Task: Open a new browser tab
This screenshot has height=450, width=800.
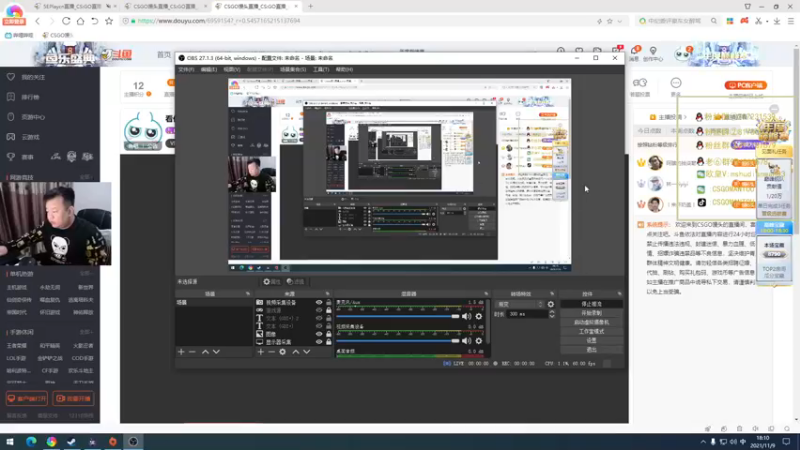Action: (310, 6)
